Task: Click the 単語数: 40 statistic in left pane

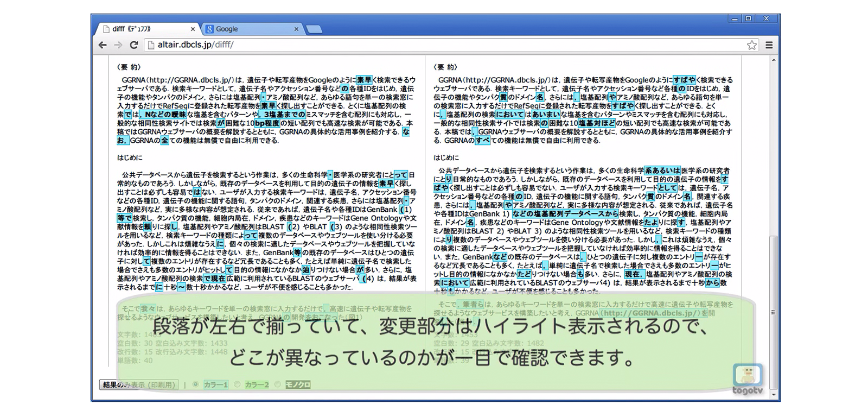Action: click(135, 361)
